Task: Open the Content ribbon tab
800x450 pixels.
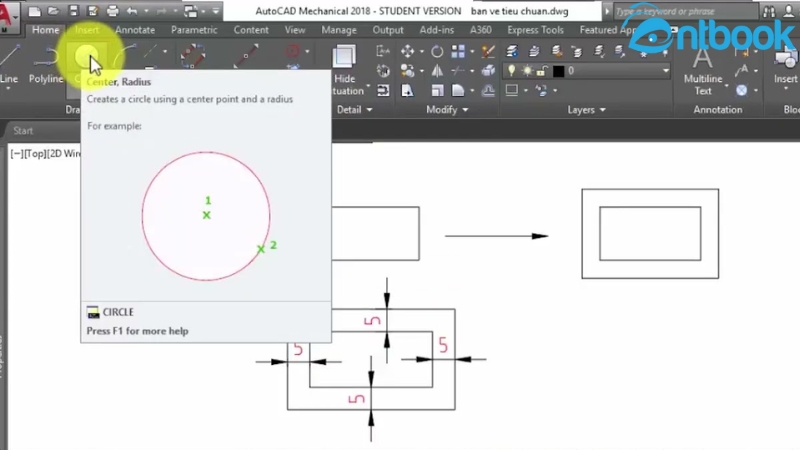Action: (x=251, y=30)
